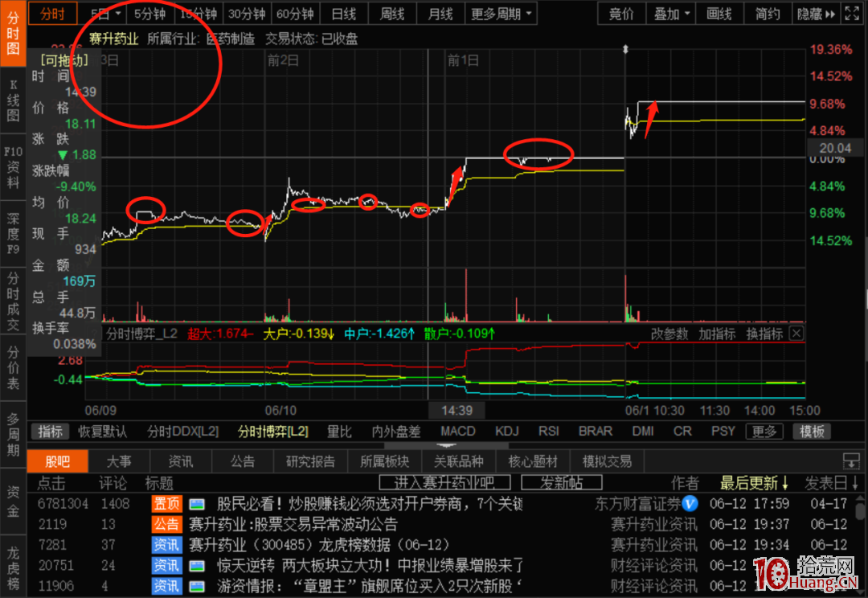
Task: Activate the 画线 drawing tool
Action: click(x=719, y=14)
